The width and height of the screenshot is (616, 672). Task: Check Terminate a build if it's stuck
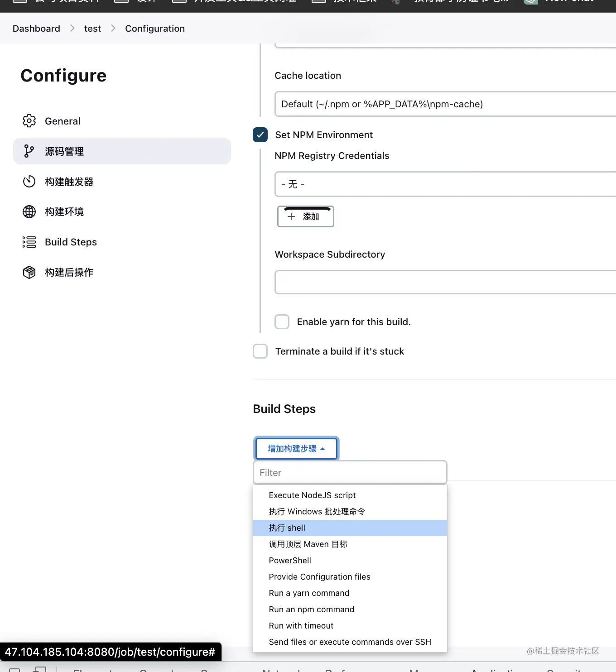[260, 351]
